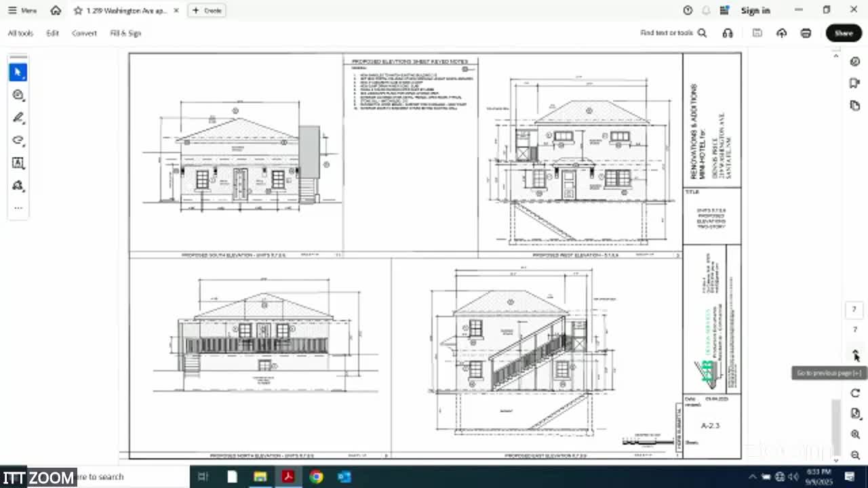Open the Windows notification center
Screen dimensions: 868x488
[x=850, y=476]
